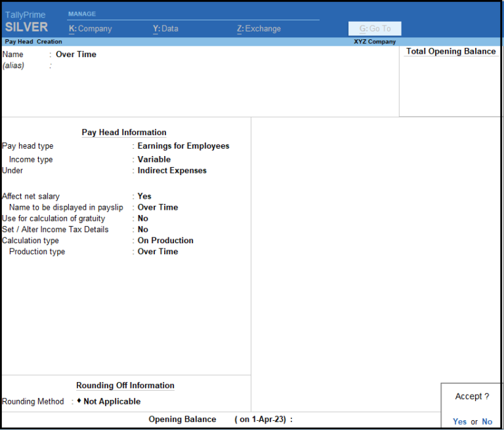
Task: Click No in the Accept prompt
Action: 487,421
